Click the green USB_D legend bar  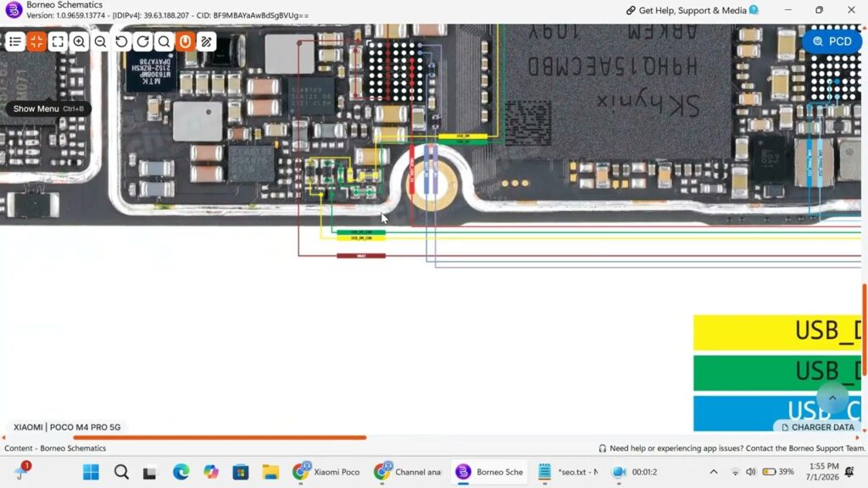[777, 373]
